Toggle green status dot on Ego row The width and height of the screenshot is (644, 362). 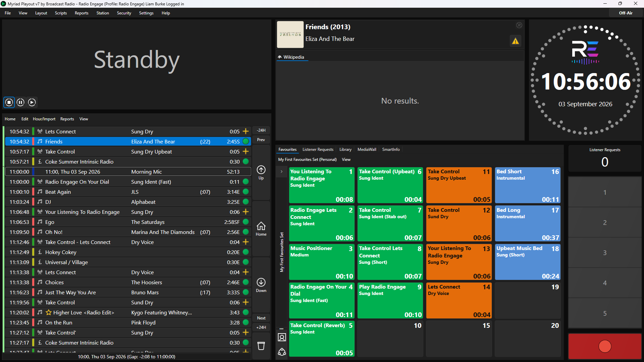246,222
